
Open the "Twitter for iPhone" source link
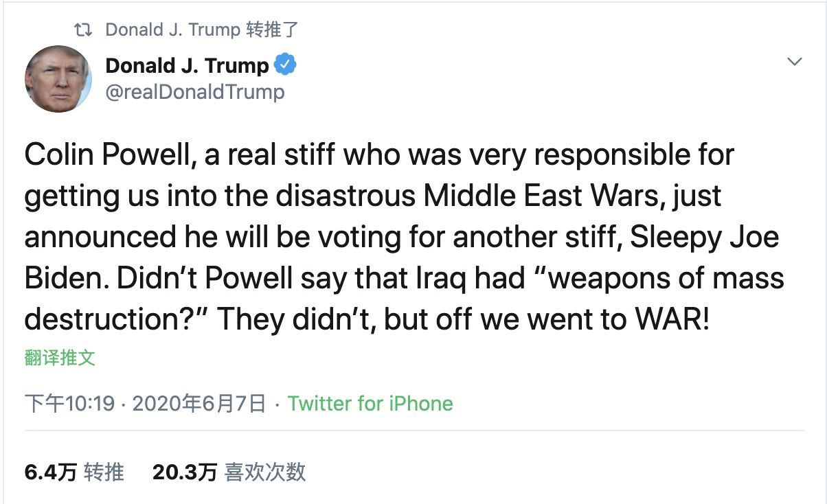coord(370,404)
